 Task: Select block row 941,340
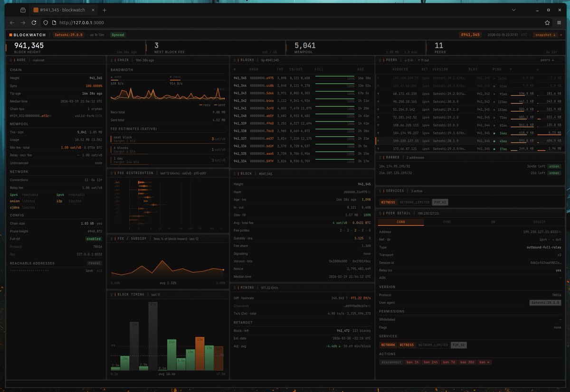coord(302,115)
